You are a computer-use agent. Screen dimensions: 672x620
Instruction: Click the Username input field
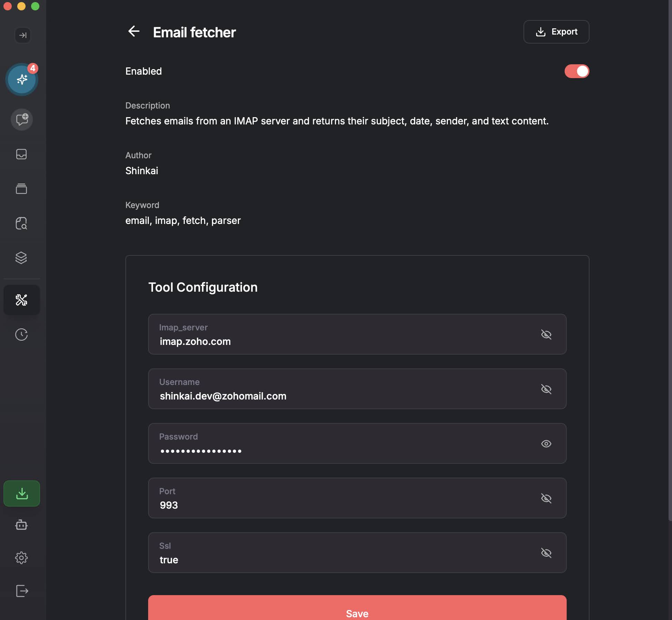pos(345,396)
